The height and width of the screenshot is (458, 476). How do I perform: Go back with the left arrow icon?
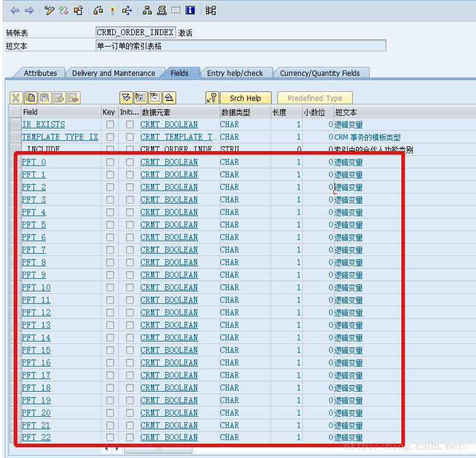click(x=14, y=11)
